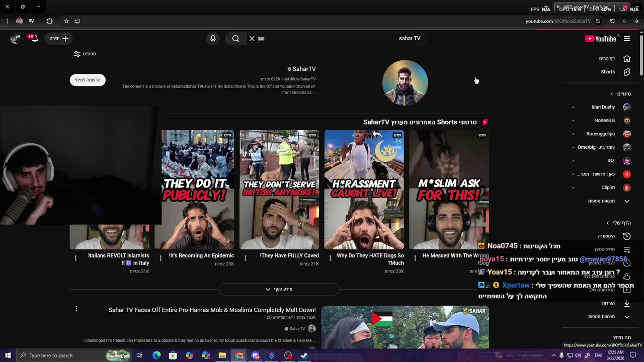Image resolution: width=644 pixels, height=362 pixels.
Task: Click the Create (יצירה) button
Action: (x=59, y=38)
